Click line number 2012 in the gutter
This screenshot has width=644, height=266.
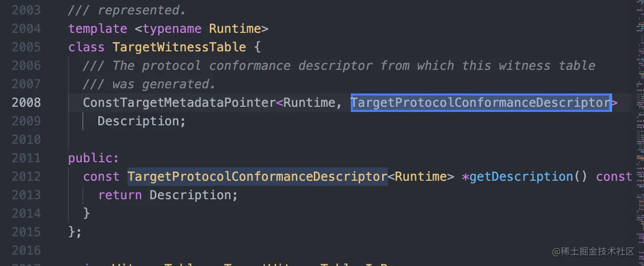pyautogui.click(x=26, y=177)
